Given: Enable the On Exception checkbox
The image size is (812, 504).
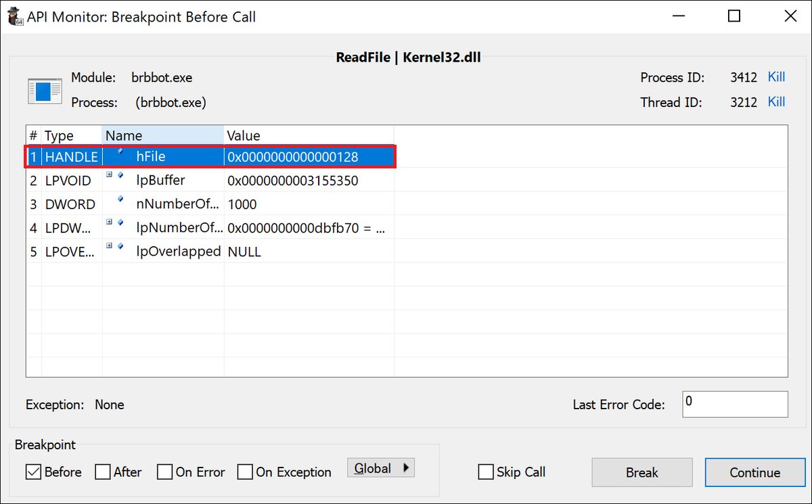Looking at the screenshot, I should [x=244, y=472].
